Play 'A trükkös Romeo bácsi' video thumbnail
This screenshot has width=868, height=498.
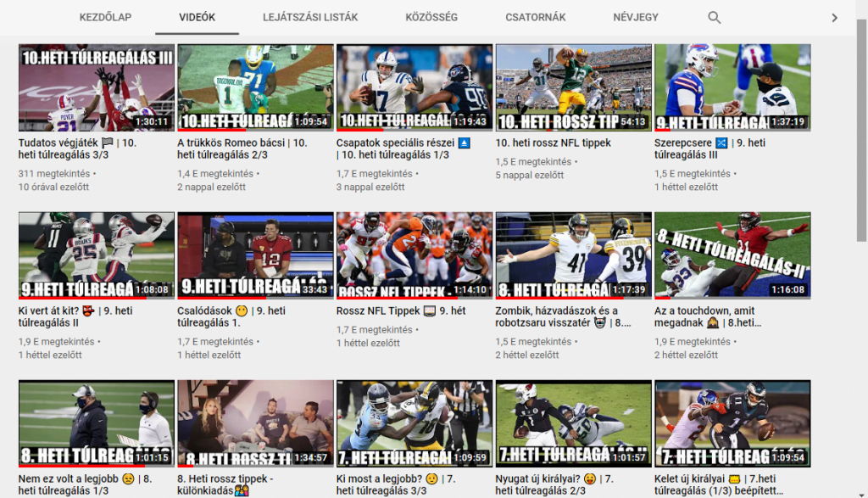[x=255, y=87]
